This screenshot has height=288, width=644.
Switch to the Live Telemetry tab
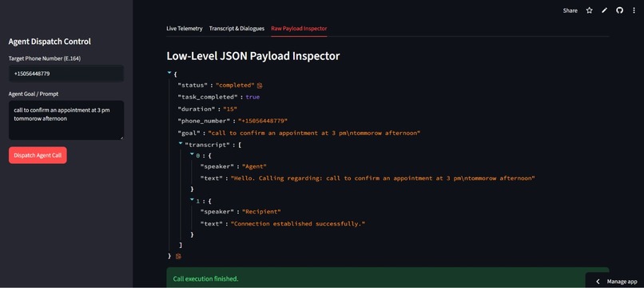tap(185, 28)
